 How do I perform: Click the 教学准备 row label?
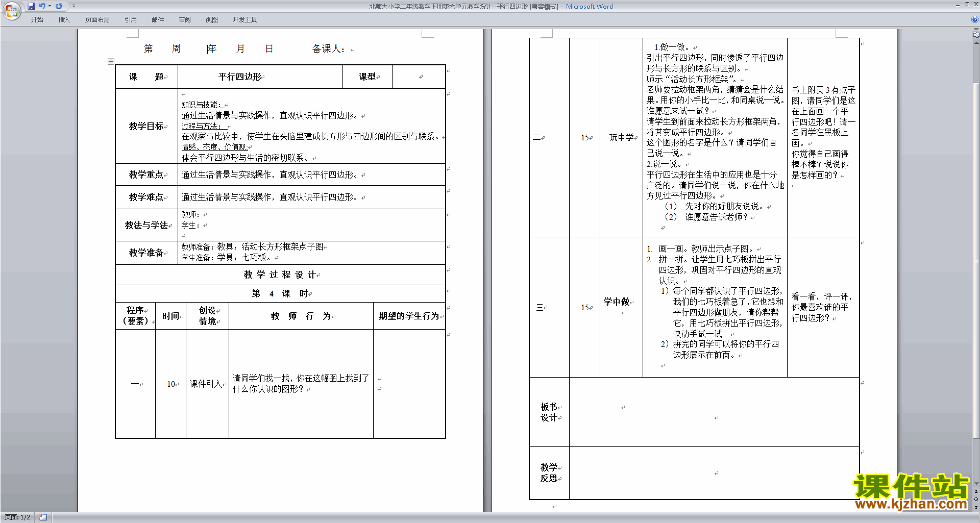[x=146, y=253]
